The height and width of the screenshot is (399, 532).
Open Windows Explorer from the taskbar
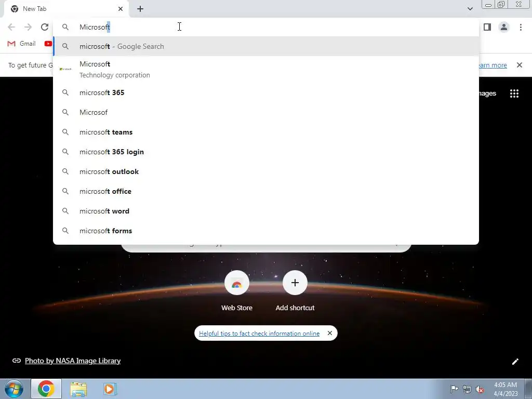tap(78, 390)
